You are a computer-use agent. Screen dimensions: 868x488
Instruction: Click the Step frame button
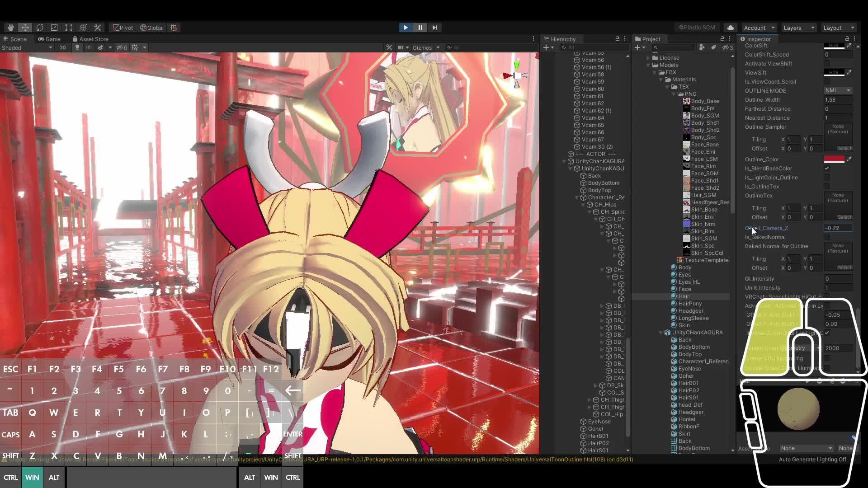pos(434,28)
